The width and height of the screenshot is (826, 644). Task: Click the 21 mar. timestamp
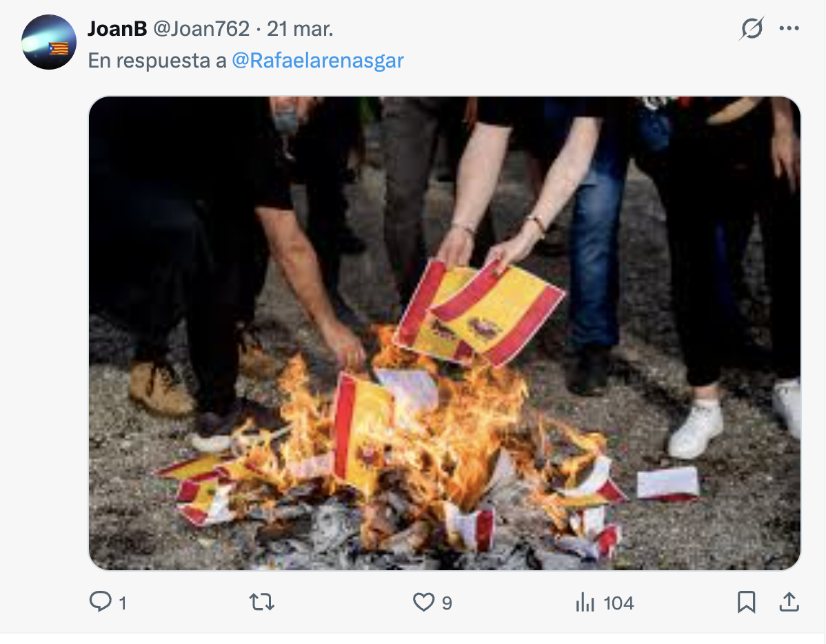tap(300, 28)
